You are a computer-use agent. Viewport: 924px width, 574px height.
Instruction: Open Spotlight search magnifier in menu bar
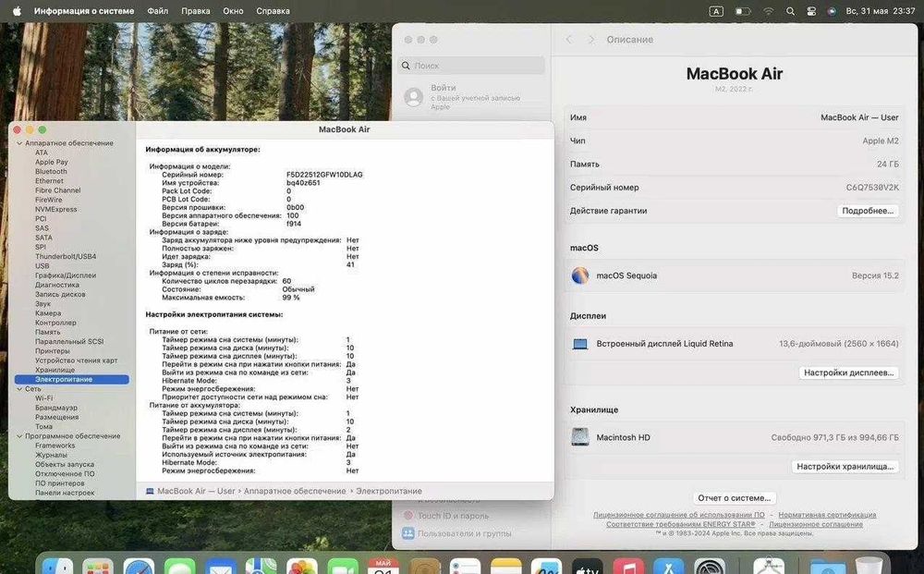pos(790,11)
